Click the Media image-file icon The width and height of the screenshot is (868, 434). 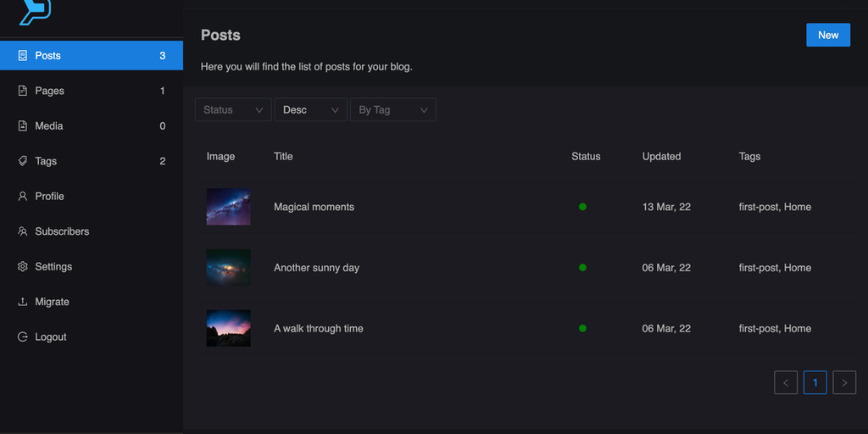coord(23,126)
